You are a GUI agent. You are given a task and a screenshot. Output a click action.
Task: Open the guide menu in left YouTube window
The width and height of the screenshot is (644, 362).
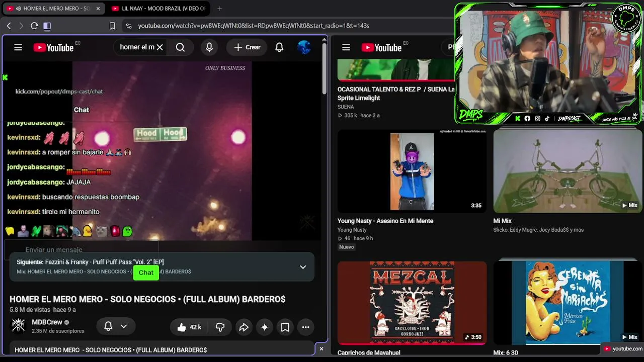tap(18, 47)
